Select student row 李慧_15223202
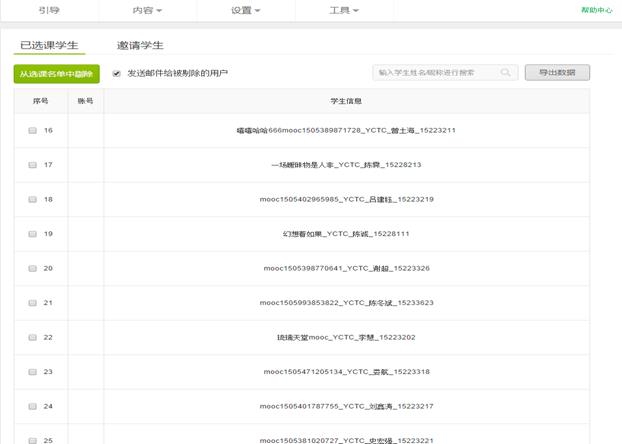Screen dimensions: 622x444 pyautogui.click(x=346, y=338)
